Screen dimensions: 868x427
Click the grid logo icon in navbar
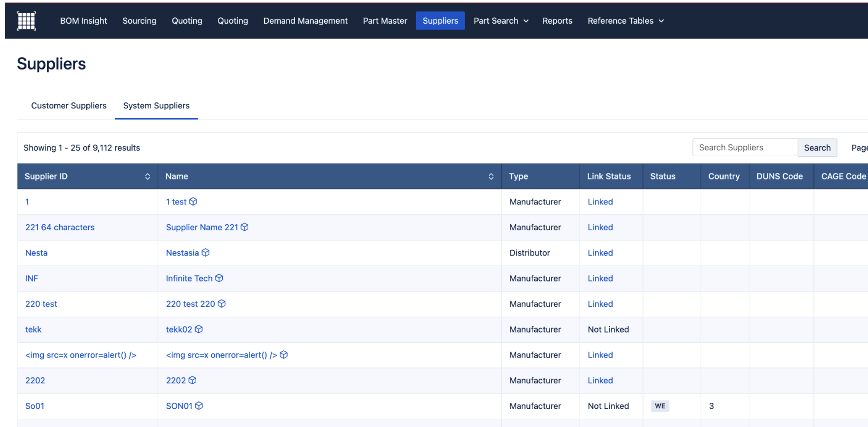26,21
